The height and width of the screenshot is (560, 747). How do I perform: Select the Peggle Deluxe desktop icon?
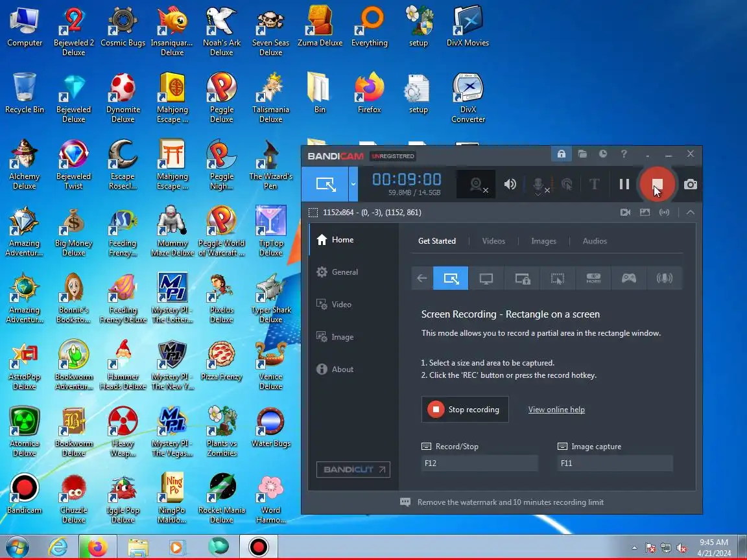222,98
